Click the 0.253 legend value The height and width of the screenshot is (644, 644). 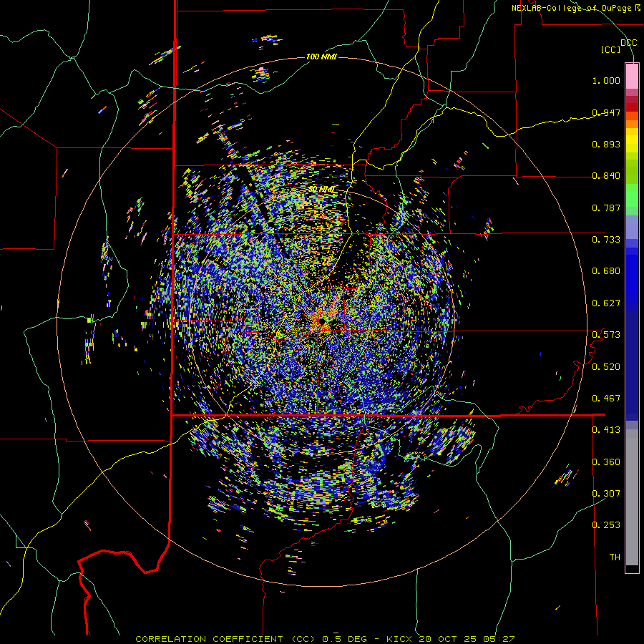click(x=606, y=525)
